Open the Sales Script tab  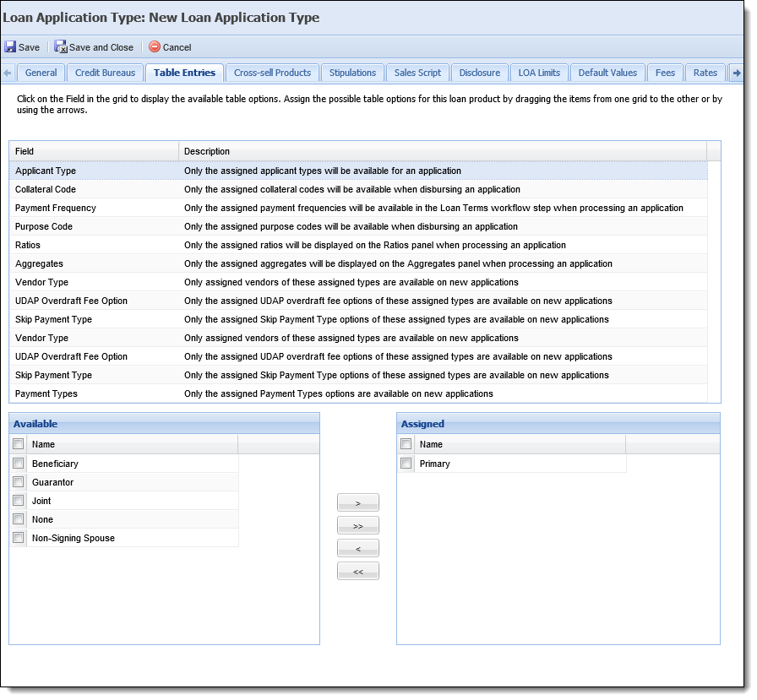(x=417, y=73)
